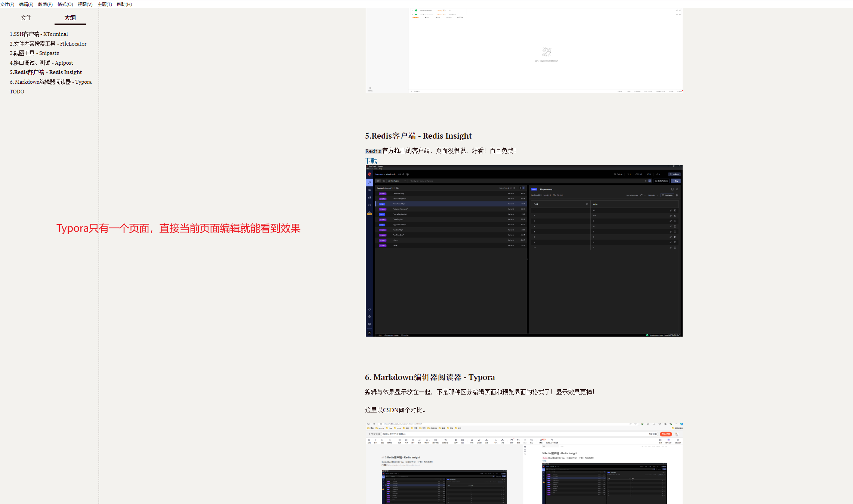Select the Apipost screenshot at top
Viewport: 853px width, 504px height.
point(524,50)
